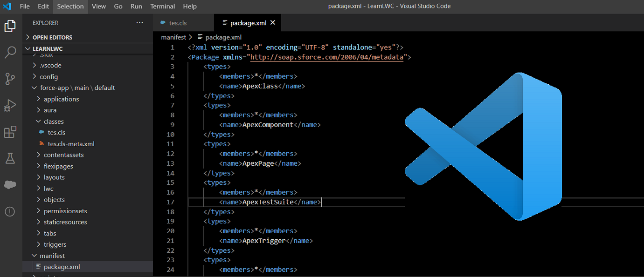The width and height of the screenshot is (644, 277).
Task: Collapse the manifest folder
Action: (x=52, y=256)
